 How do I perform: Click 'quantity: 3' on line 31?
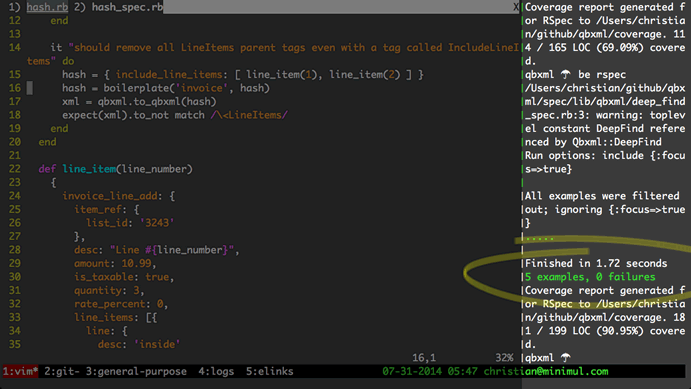coord(107,290)
